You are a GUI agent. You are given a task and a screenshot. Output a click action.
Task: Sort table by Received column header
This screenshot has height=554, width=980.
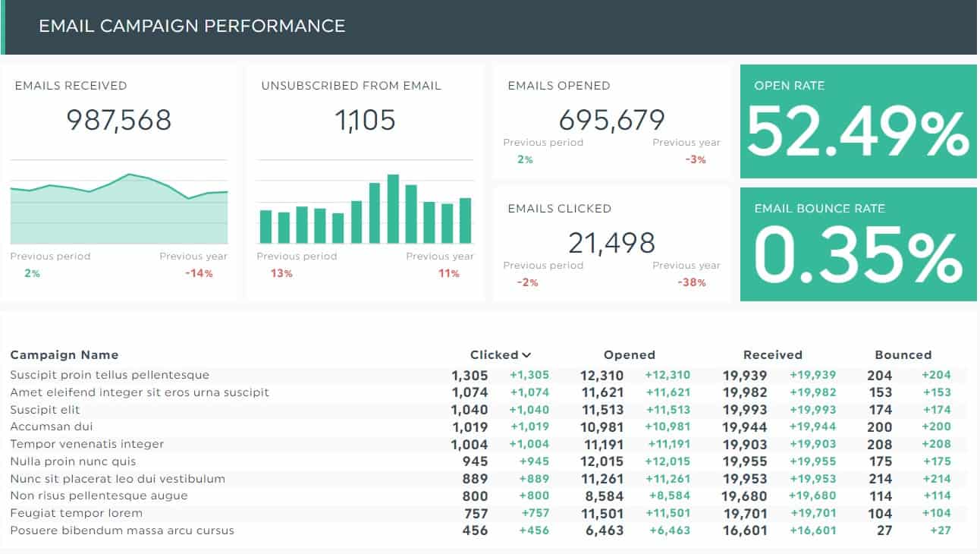click(772, 354)
